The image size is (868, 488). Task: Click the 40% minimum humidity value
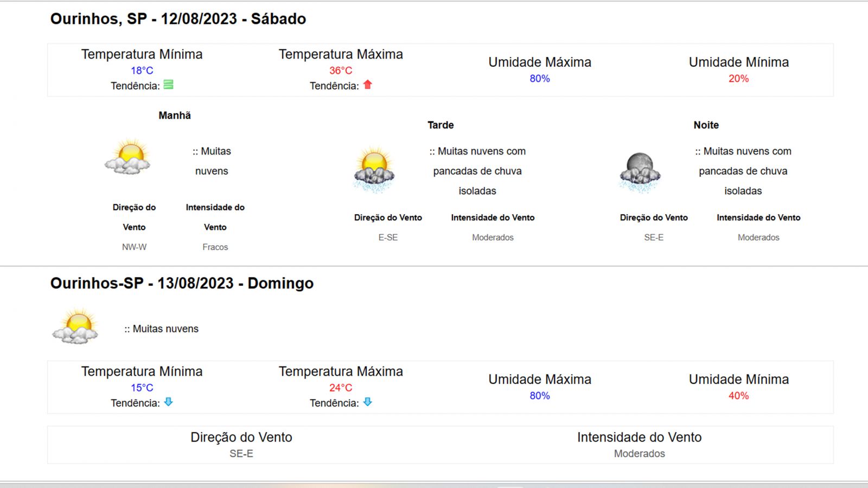tap(738, 396)
